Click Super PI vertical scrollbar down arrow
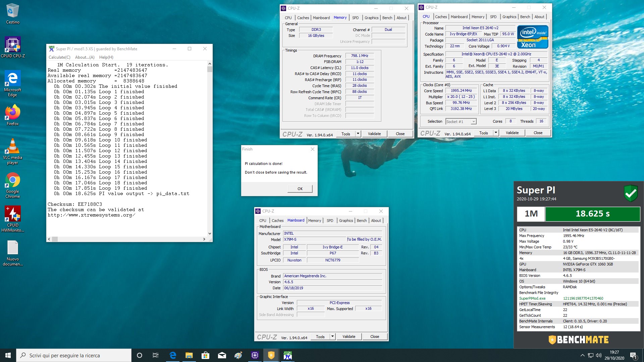 [x=210, y=234]
